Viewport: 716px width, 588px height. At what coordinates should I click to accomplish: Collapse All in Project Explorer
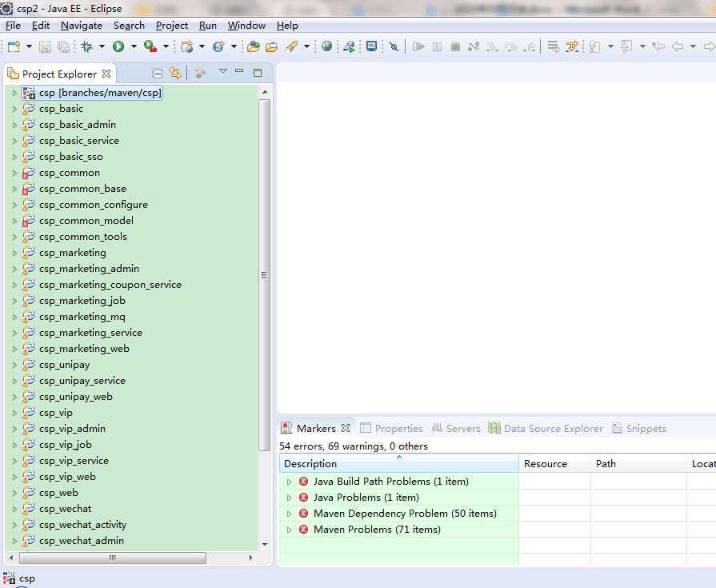(x=158, y=74)
